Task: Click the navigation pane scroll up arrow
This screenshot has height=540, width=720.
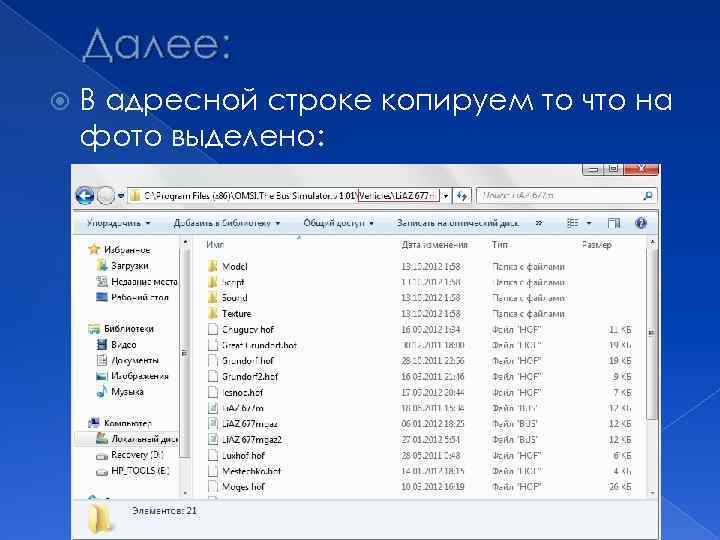Action: pyautogui.click(x=185, y=242)
